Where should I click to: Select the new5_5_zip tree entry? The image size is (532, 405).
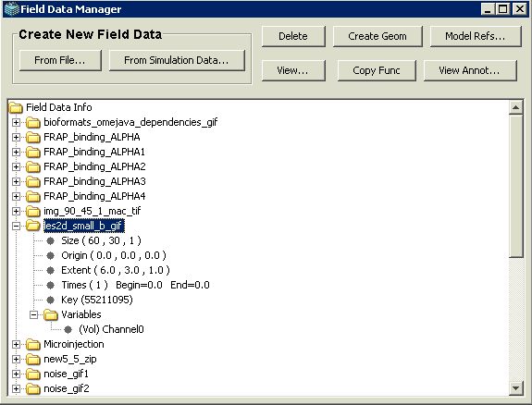tap(70, 359)
